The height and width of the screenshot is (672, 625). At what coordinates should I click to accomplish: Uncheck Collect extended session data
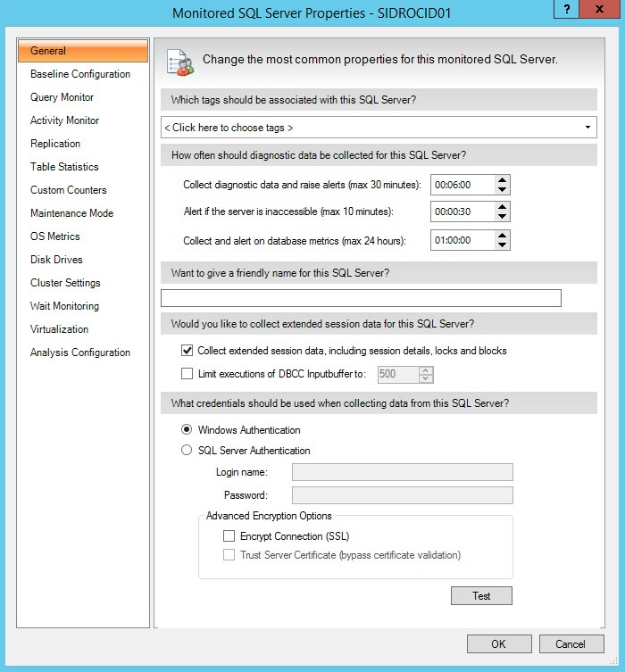click(x=187, y=351)
